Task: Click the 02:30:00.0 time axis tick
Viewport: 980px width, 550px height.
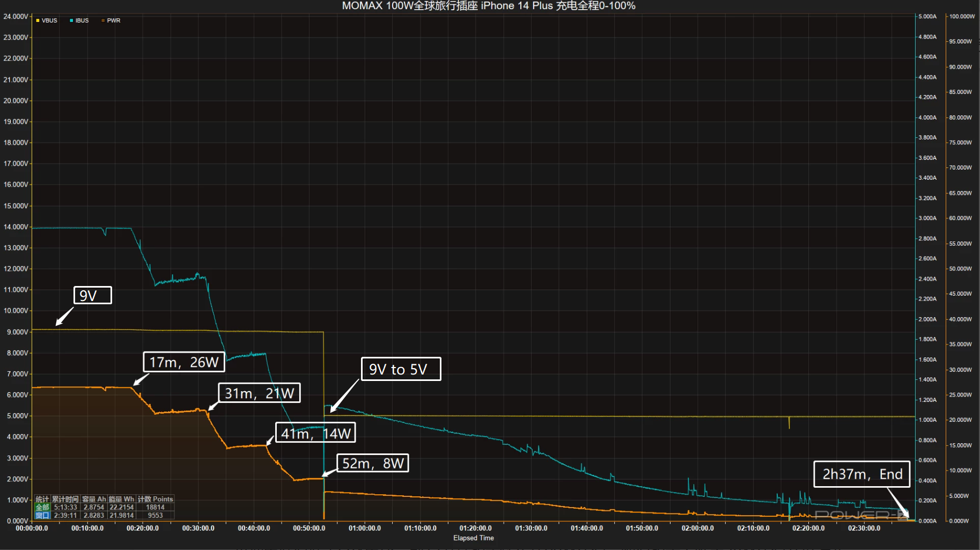Action: [x=864, y=528]
